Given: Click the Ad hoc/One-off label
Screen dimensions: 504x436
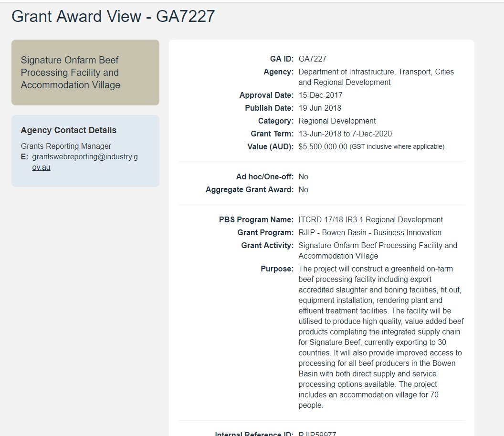Looking at the screenshot, I should click(264, 176).
